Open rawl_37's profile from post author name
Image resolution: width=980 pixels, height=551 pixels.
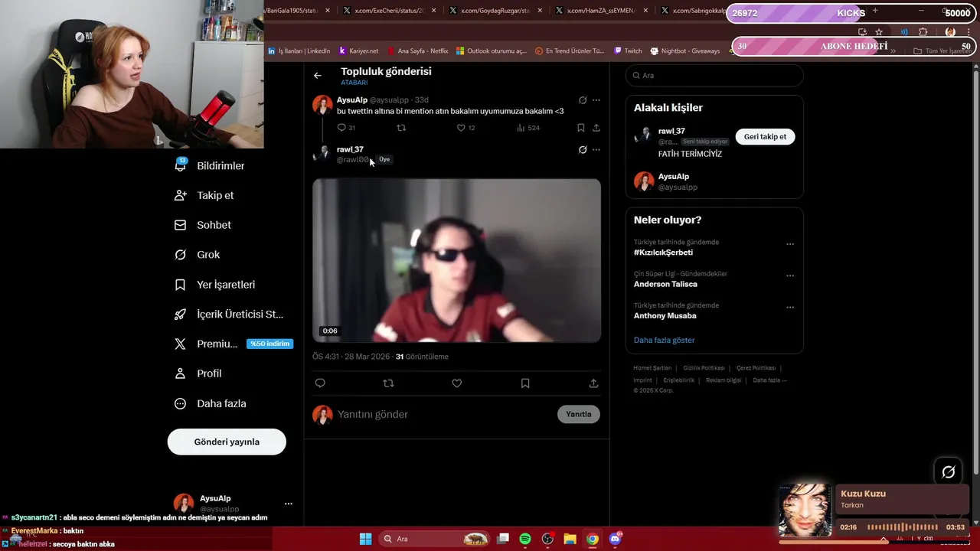point(350,149)
